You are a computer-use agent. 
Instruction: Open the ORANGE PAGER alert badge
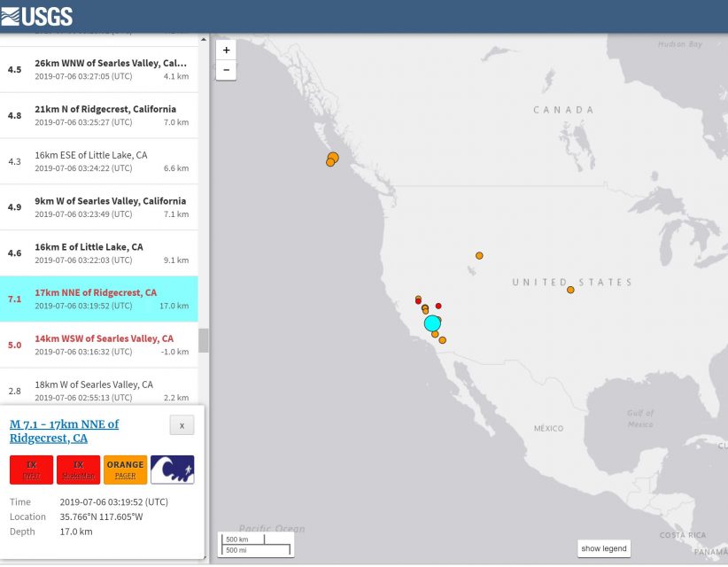pyautogui.click(x=125, y=470)
